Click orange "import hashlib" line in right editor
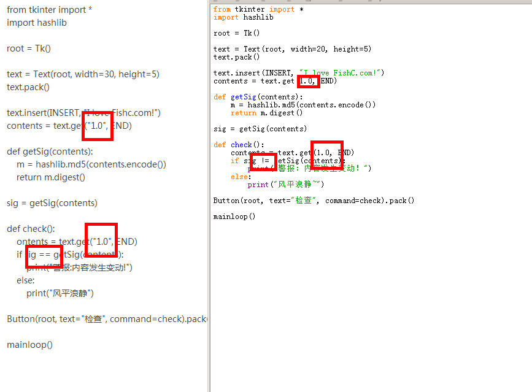This screenshot has width=532, height=392. tap(243, 17)
